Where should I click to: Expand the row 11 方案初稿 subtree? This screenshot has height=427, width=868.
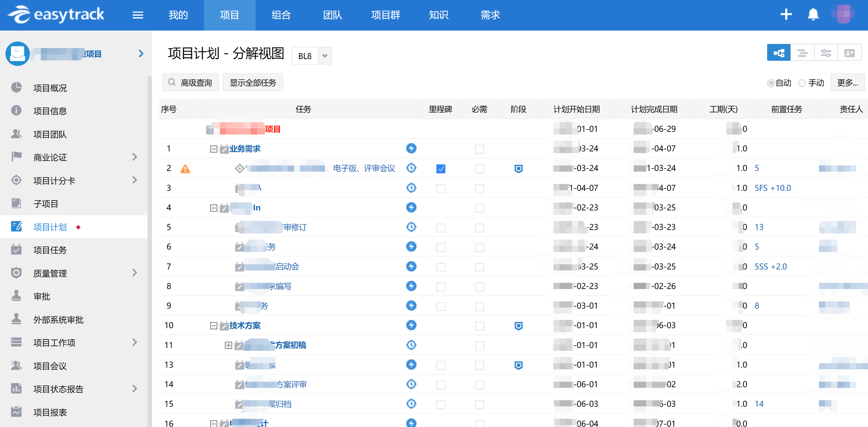228,345
